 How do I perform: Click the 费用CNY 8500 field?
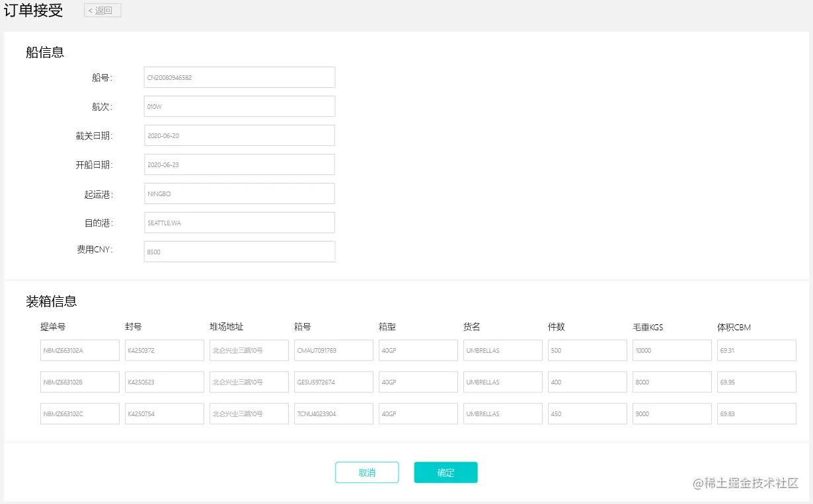(239, 252)
